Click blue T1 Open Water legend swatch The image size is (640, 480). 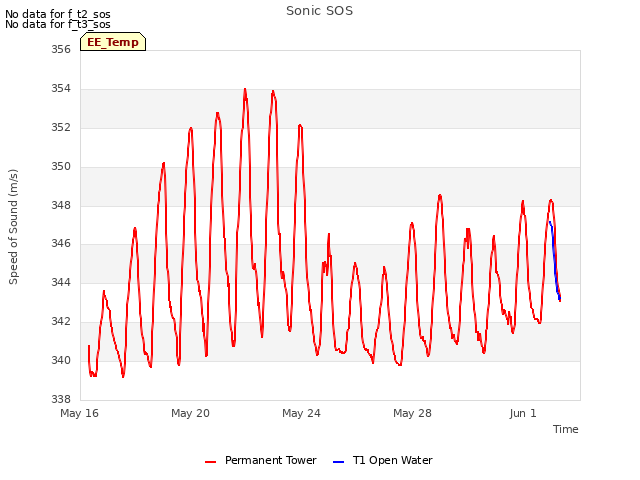coord(338,462)
